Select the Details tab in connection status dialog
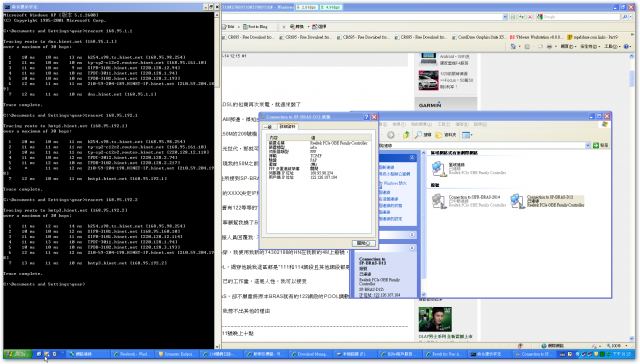 click(x=287, y=127)
